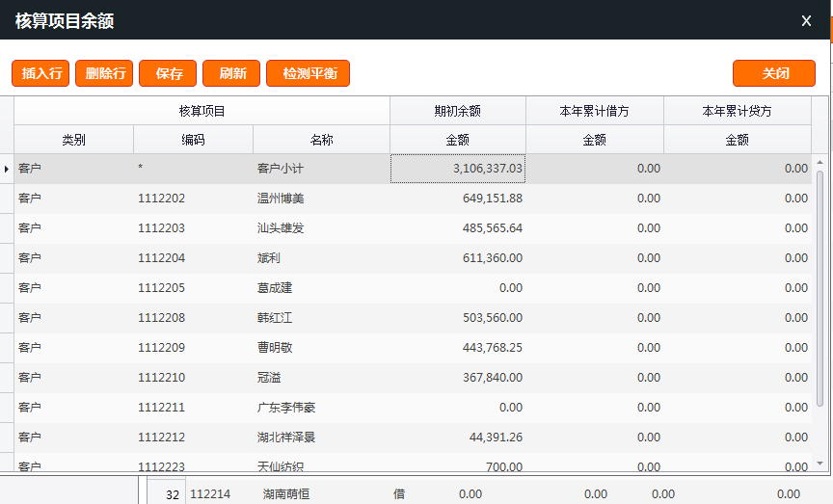Click the 本年累计借方 column header

click(594, 111)
